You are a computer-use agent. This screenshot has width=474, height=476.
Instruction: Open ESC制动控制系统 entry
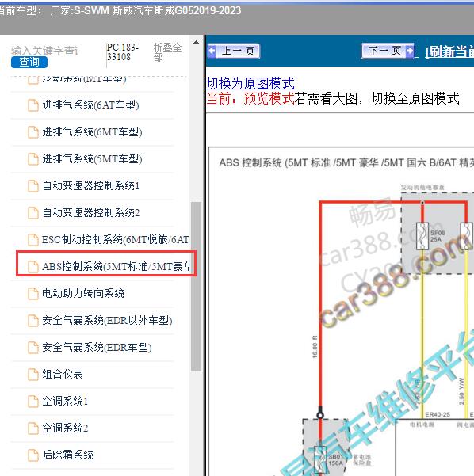tap(116, 239)
